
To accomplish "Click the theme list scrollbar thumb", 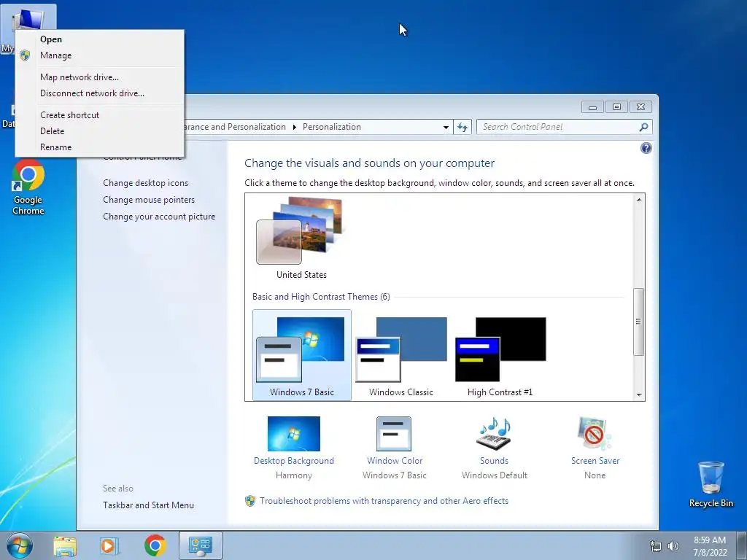I will [639, 322].
